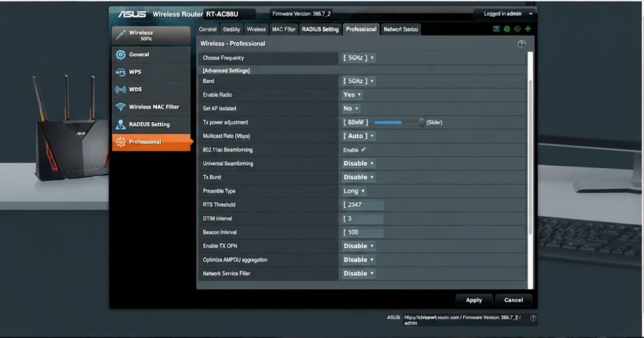Open WDS in the sidebar menu
This screenshot has height=338, width=644.
[x=151, y=90]
